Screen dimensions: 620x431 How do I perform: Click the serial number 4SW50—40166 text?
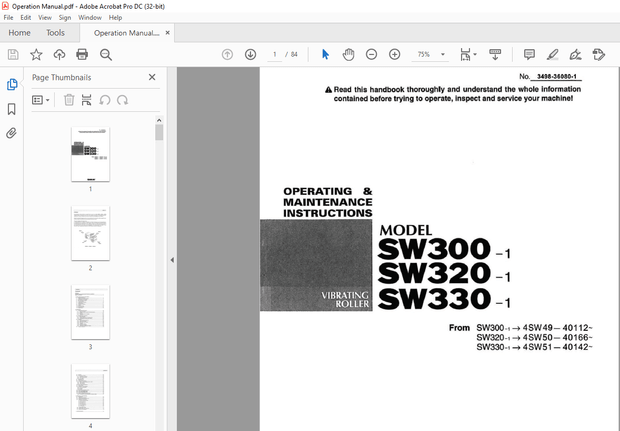coord(558,338)
